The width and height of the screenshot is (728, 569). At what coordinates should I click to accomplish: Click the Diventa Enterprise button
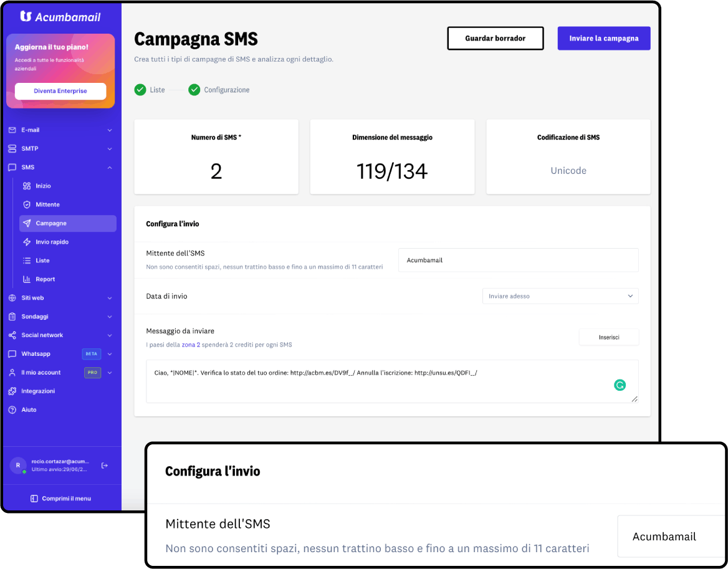60,91
